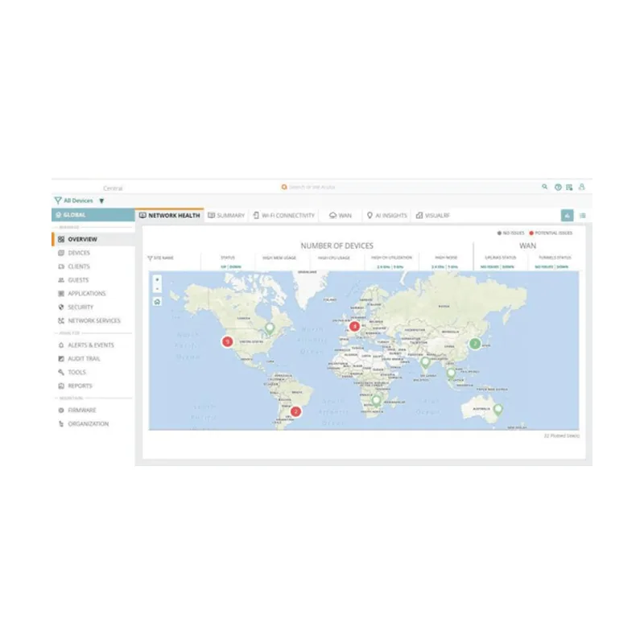Click the Clients sidebar icon

[61, 266]
